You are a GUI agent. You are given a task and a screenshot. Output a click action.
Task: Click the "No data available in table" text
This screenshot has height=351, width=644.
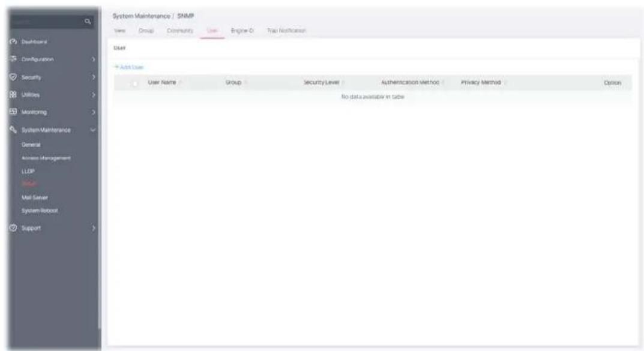point(373,97)
